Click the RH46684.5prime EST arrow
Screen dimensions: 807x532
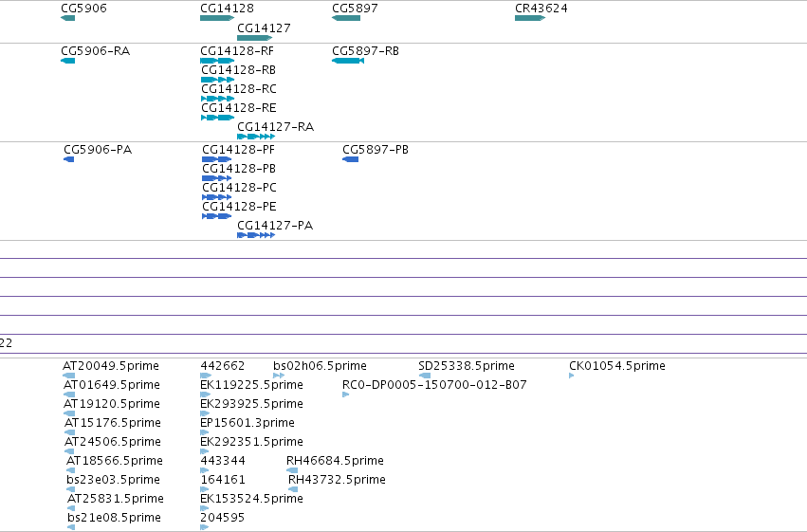(x=292, y=470)
